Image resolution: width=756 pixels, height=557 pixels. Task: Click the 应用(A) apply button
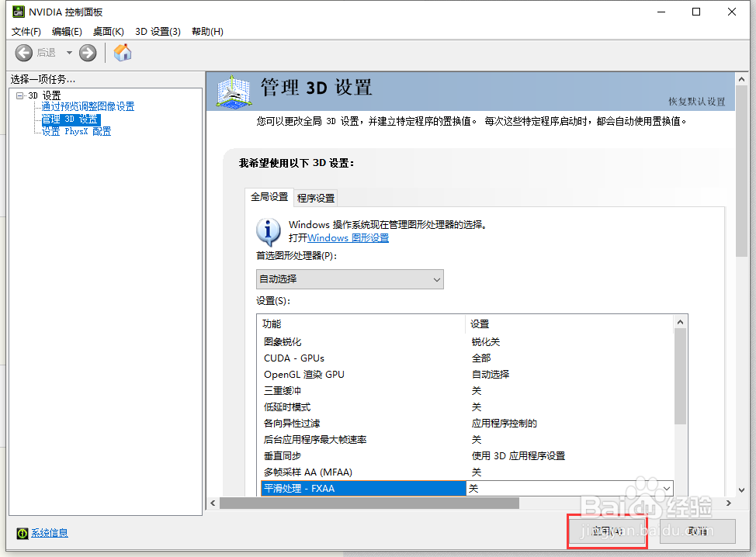(607, 531)
